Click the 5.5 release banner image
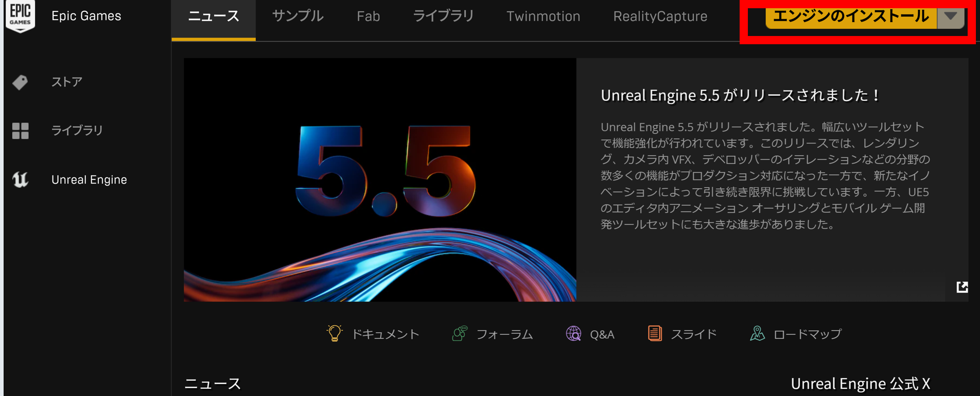Screen dimensions: 980x396 380,179
